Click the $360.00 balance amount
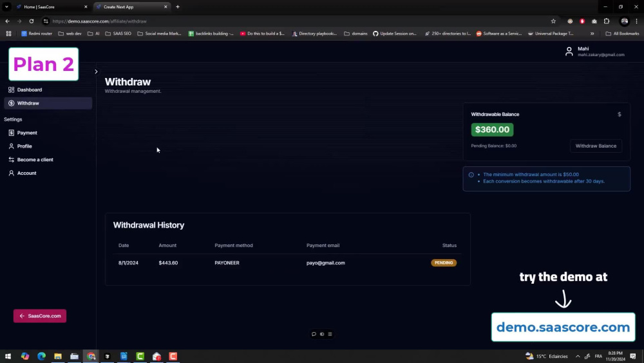 (492, 130)
